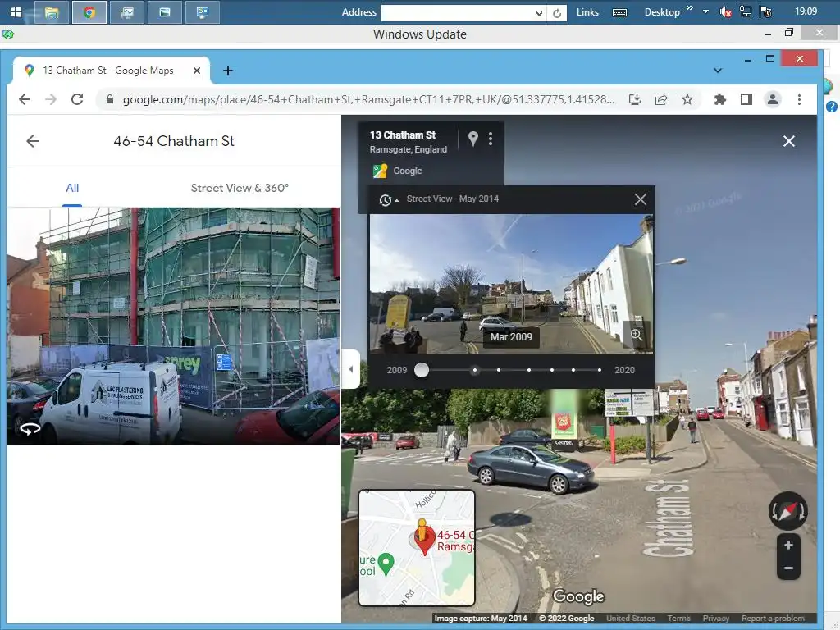This screenshot has height=630, width=840.
Task: Open the Privacy link
Action: tap(715, 619)
